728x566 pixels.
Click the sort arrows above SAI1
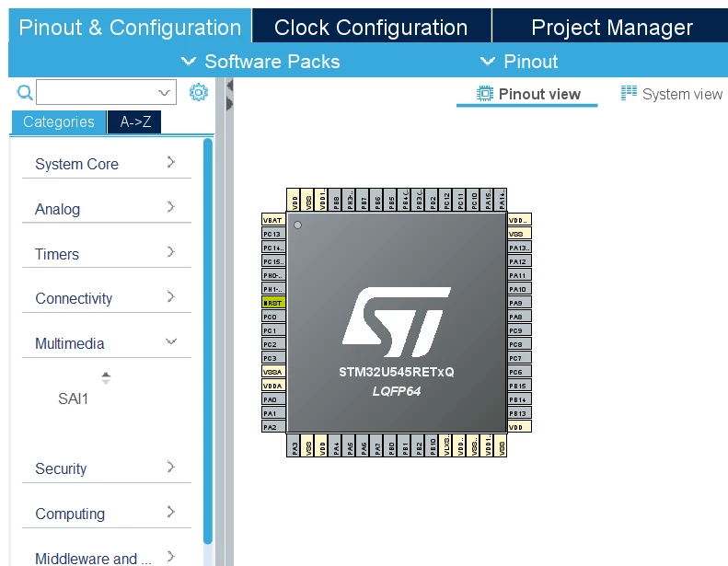pyautogui.click(x=106, y=378)
